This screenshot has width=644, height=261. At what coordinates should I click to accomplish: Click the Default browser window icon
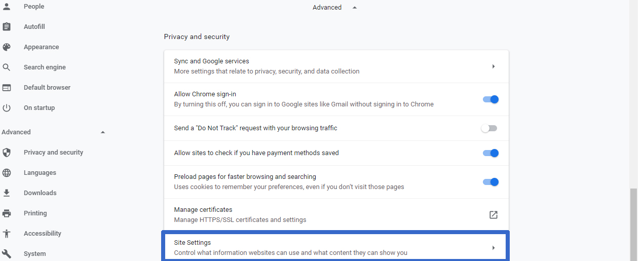pos(7,88)
